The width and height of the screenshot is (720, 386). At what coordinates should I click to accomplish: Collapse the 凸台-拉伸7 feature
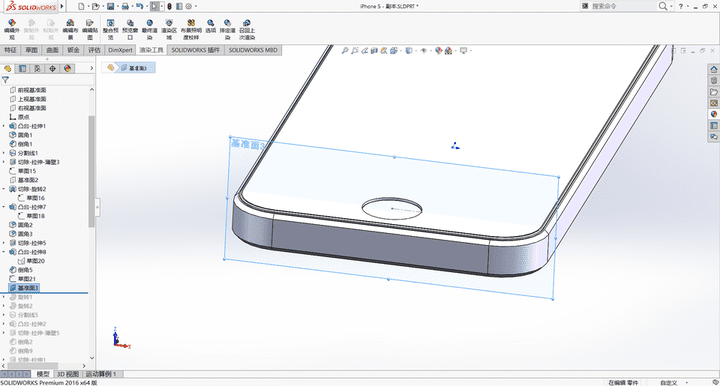coord(4,207)
